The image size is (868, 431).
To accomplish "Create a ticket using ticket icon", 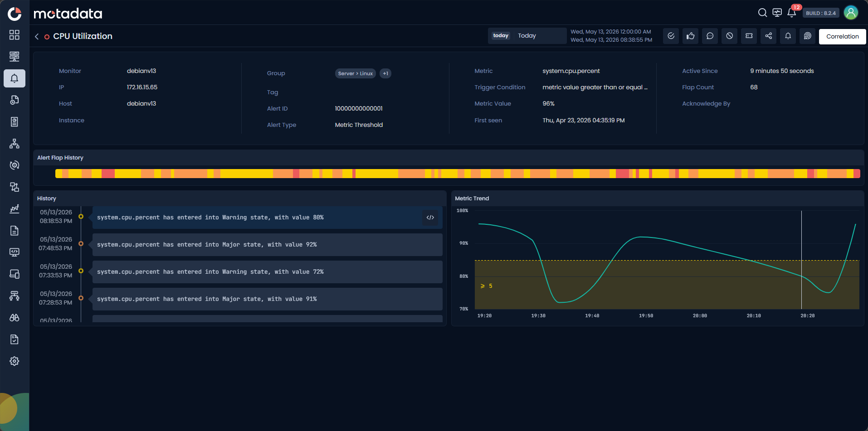I will 749,36.
